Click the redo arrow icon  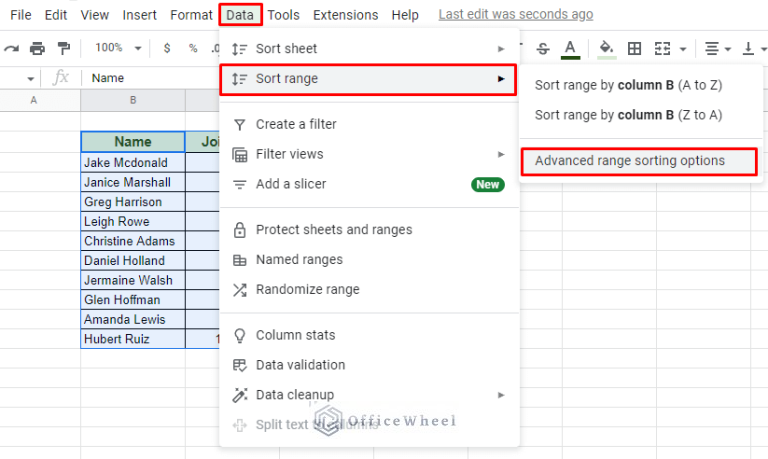(x=11, y=48)
